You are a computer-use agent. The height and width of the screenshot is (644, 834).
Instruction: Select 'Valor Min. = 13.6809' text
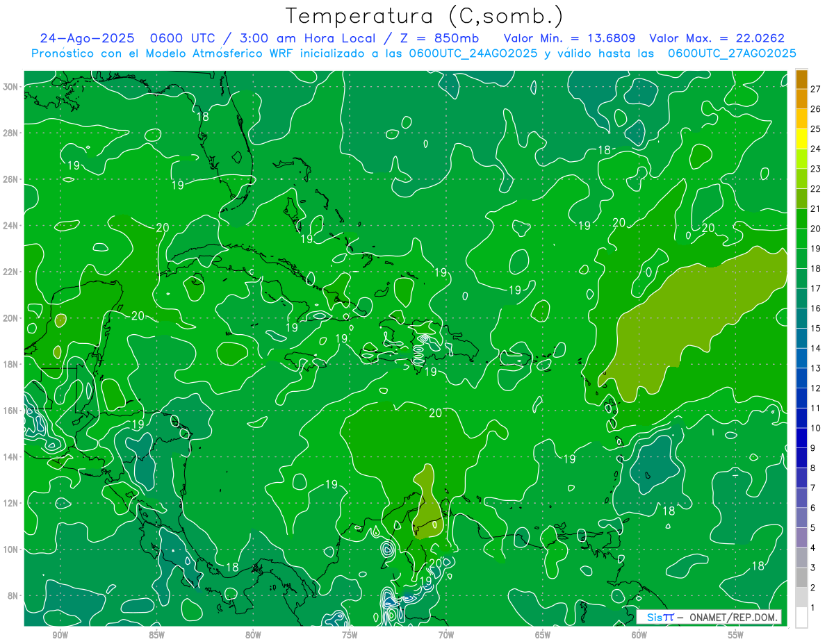(x=569, y=38)
